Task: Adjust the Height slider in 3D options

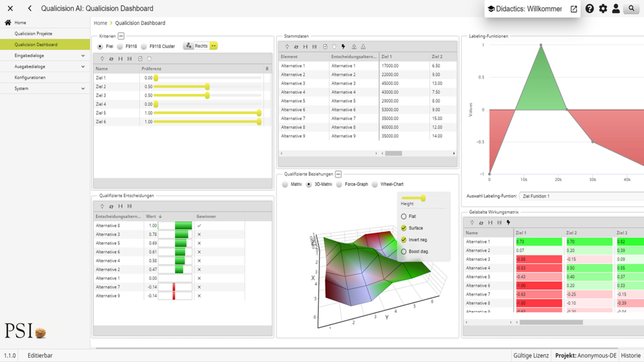Action: pos(423,198)
